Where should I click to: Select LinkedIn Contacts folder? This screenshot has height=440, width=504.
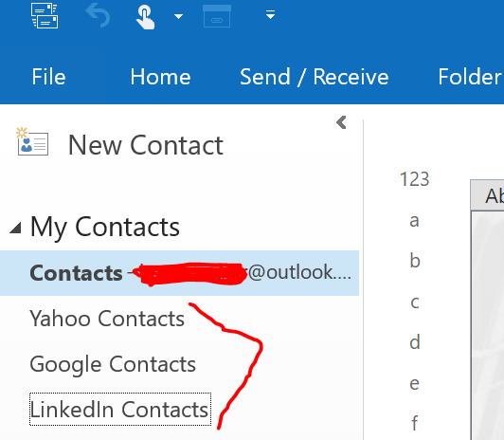click(120, 410)
